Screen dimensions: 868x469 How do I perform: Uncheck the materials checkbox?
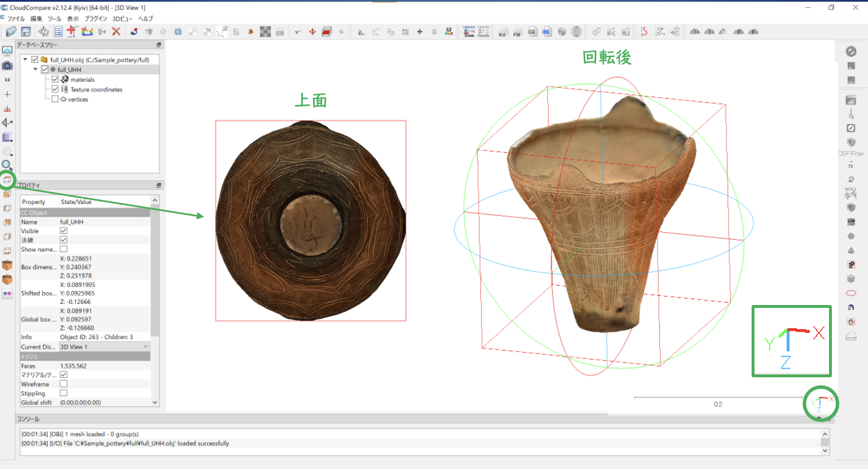point(55,80)
